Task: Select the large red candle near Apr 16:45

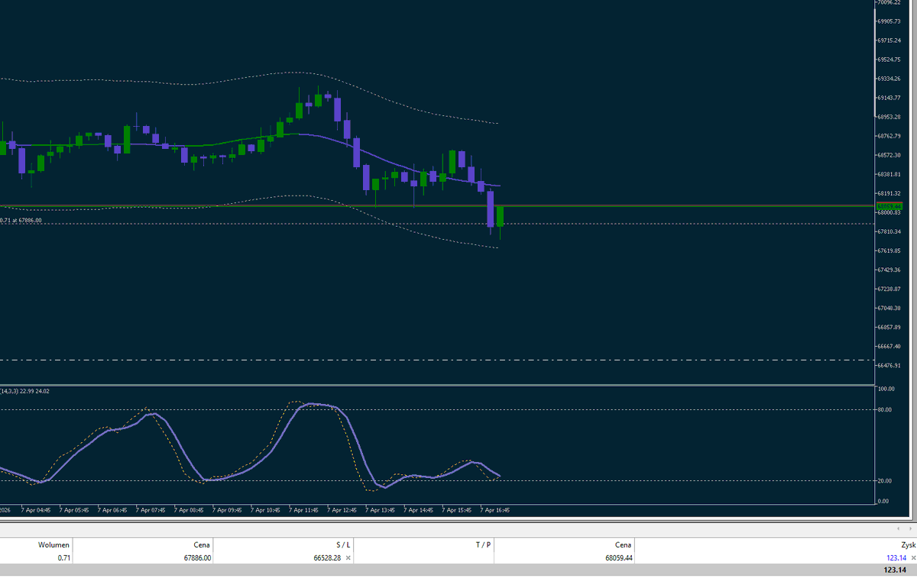Action: point(492,210)
